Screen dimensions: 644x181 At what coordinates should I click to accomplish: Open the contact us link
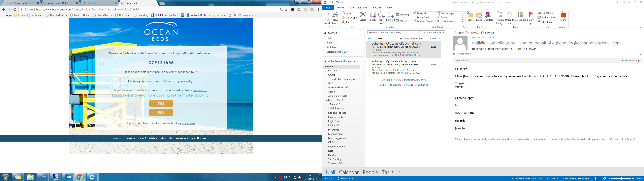point(200,90)
